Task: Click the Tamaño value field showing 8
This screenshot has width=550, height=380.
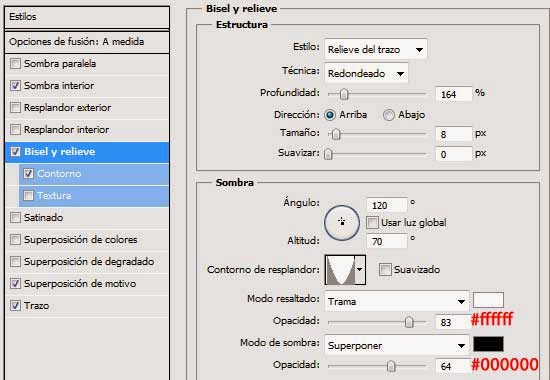Action: coord(454,134)
